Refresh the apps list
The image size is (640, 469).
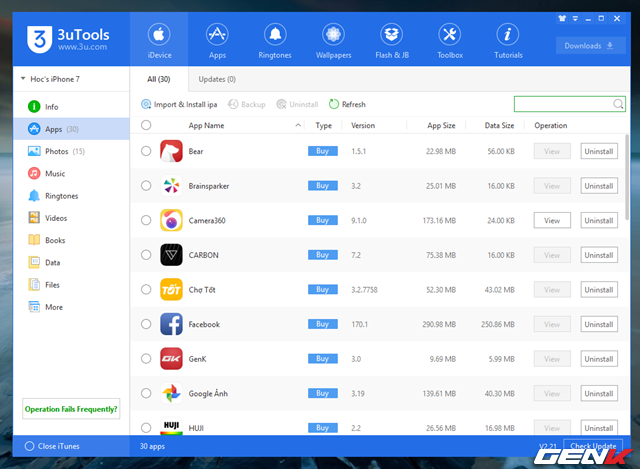click(x=347, y=104)
